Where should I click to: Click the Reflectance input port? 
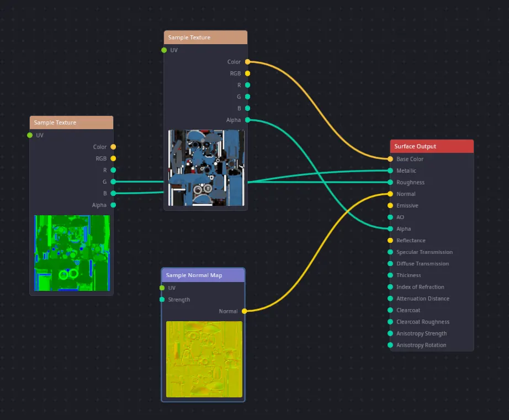pos(390,241)
